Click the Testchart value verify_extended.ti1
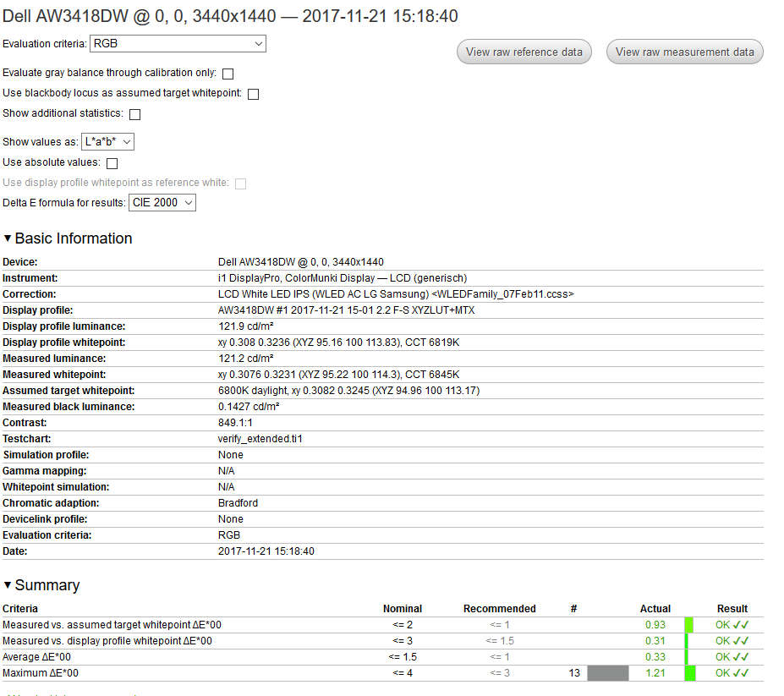 click(260, 439)
